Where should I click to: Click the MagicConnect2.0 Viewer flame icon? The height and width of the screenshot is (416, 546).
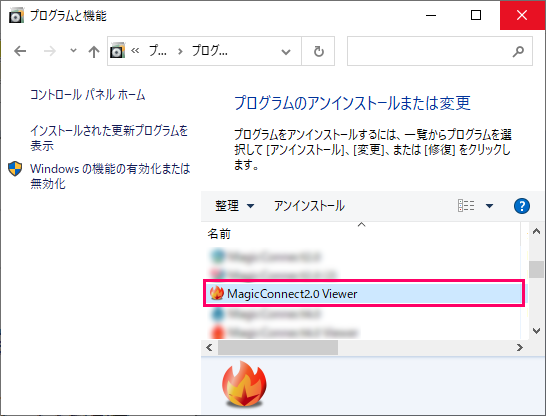click(x=217, y=293)
